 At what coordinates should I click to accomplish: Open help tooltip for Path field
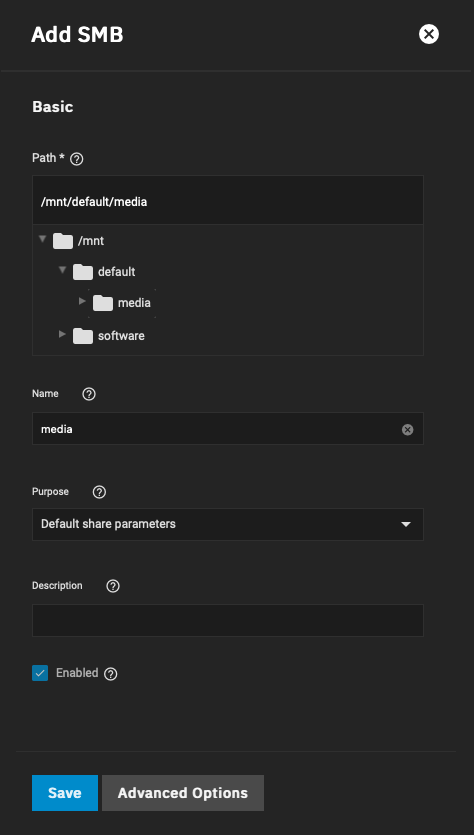pyautogui.click(x=77, y=159)
